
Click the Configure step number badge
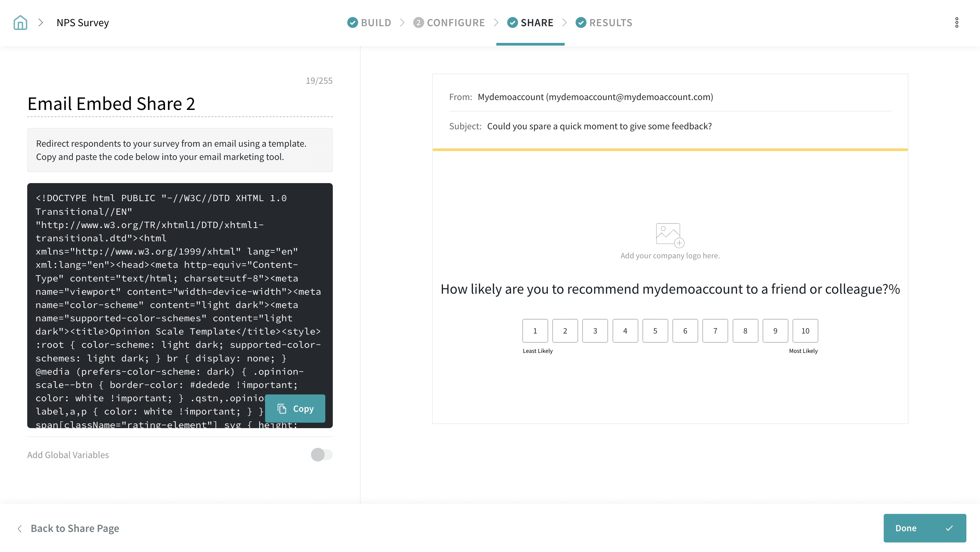point(418,22)
